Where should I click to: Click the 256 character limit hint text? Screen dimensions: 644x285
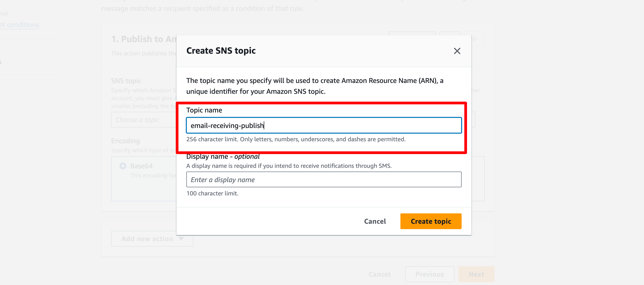coord(296,139)
